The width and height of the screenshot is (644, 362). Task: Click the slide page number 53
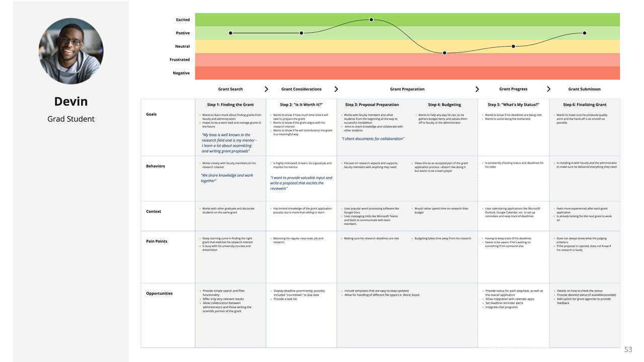628,349
